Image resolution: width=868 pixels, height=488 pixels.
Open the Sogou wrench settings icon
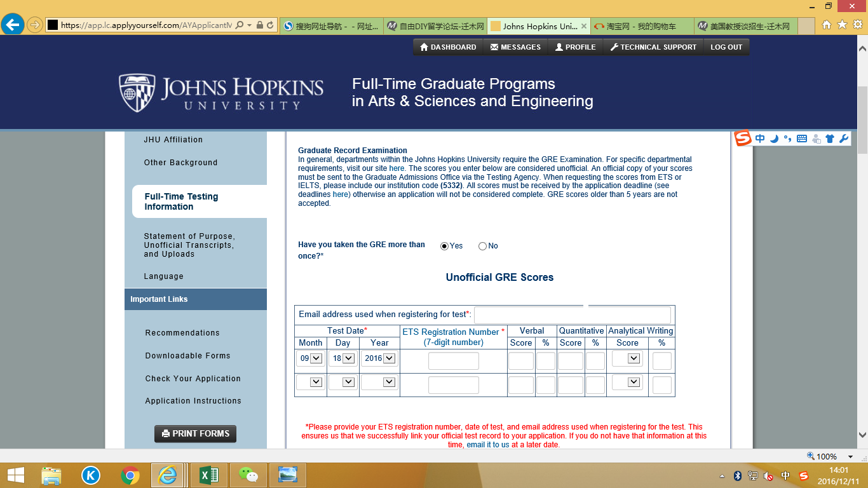click(x=844, y=139)
